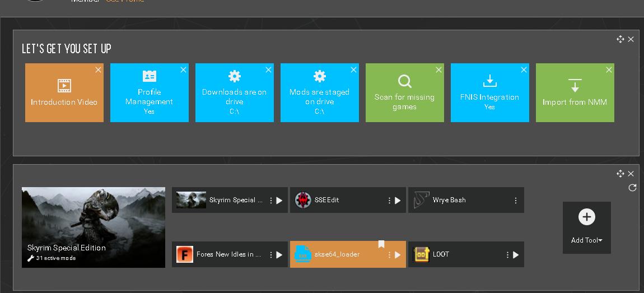Dismiss the Profile Management tile

[x=183, y=70]
